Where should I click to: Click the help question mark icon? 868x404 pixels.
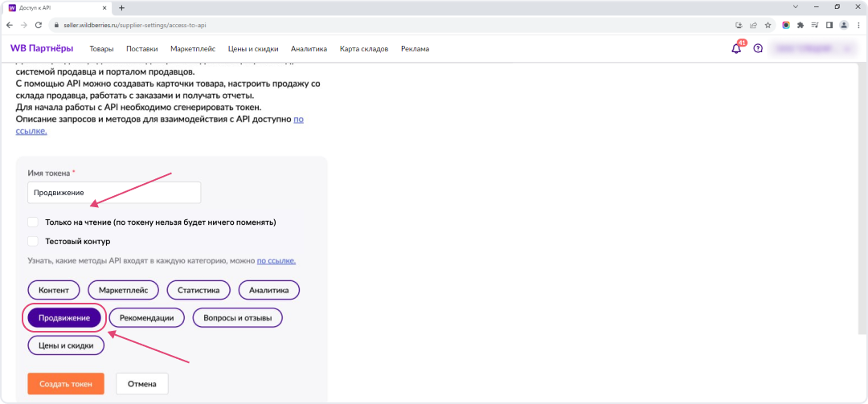point(757,48)
